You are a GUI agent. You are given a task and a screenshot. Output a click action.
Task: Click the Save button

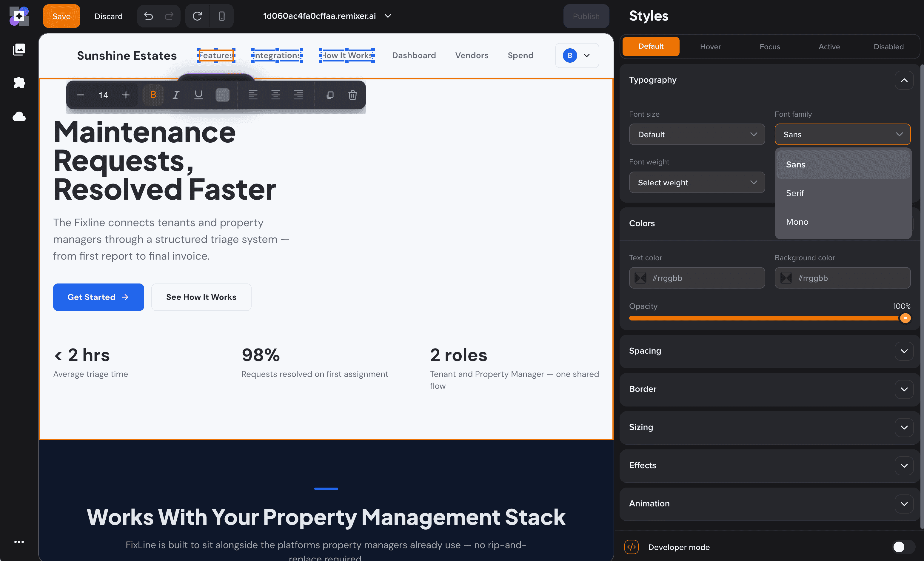tap(61, 16)
